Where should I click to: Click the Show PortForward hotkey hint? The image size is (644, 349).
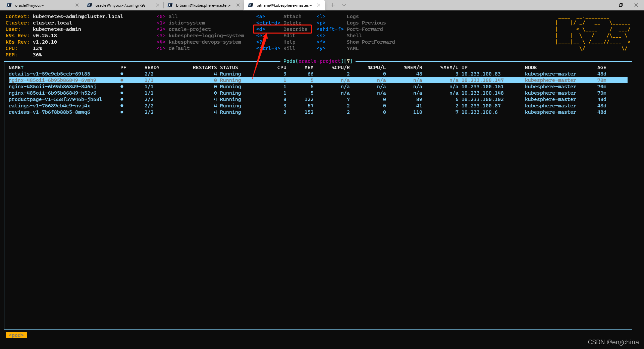click(x=356, y=42)
